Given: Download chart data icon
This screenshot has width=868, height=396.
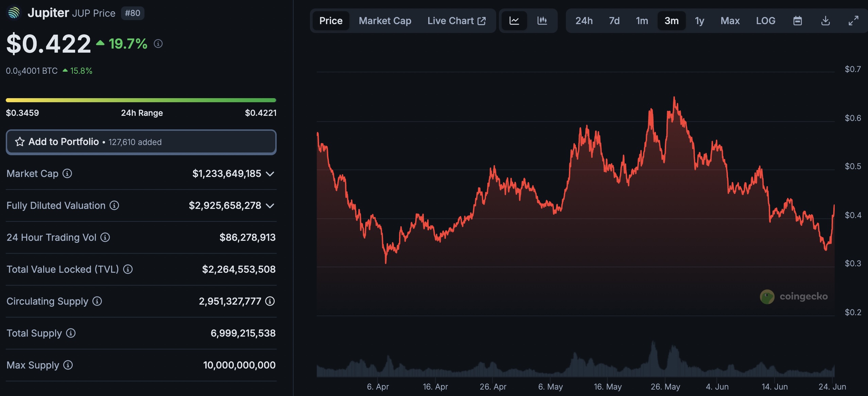Looking at the screenshot, I should point(826,21).
